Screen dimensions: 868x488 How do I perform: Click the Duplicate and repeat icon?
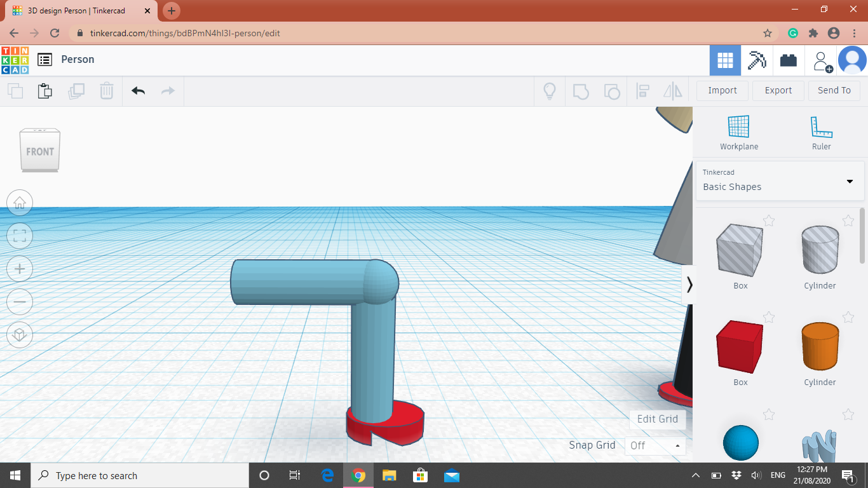pos(76,91)
